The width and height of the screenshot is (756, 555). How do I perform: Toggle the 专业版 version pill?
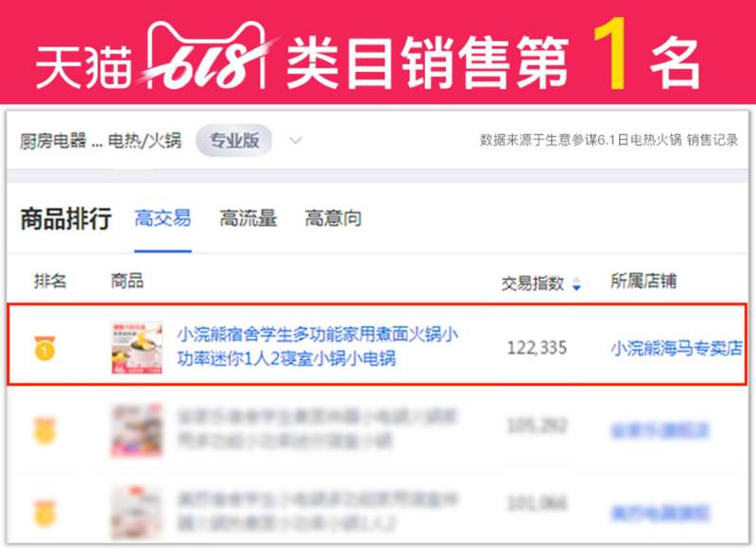pyautogui.click(x=233, y=140)
